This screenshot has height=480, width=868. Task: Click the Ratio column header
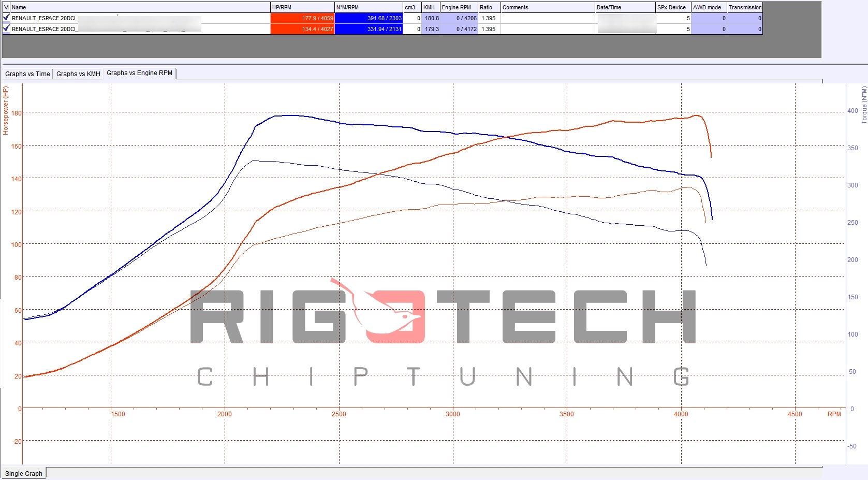click(x=489, y=7)
